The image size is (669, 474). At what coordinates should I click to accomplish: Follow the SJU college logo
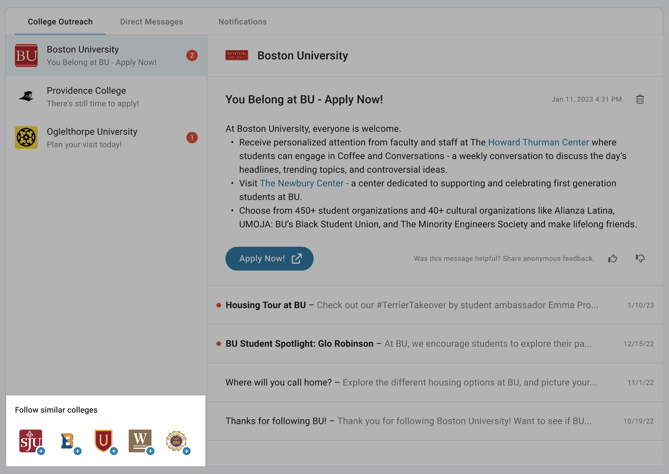coord(31,441)
